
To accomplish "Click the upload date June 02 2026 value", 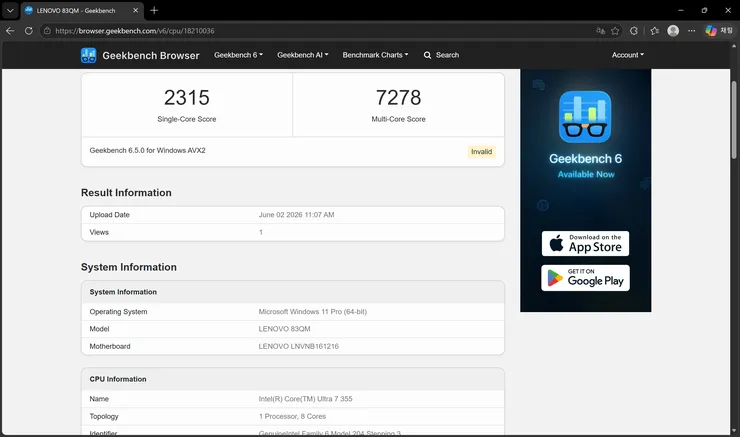I will pyautogui.click(x=296, y=215).
